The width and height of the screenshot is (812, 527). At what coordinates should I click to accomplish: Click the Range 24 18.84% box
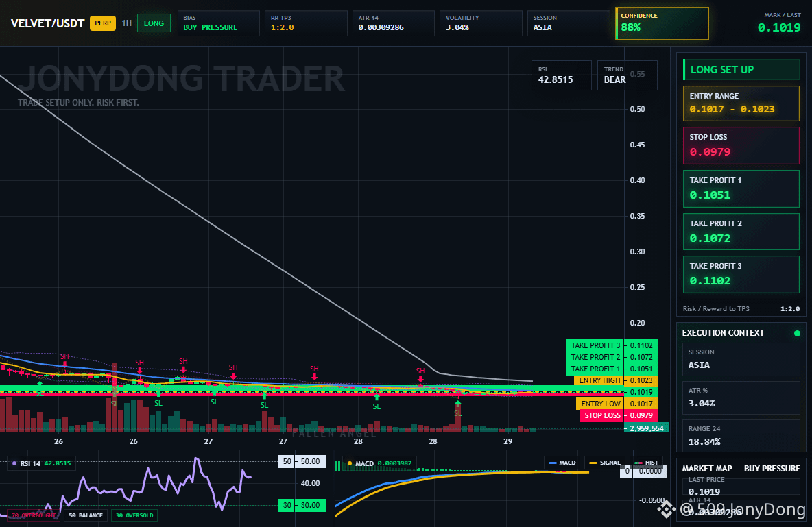tap(741, 436)
